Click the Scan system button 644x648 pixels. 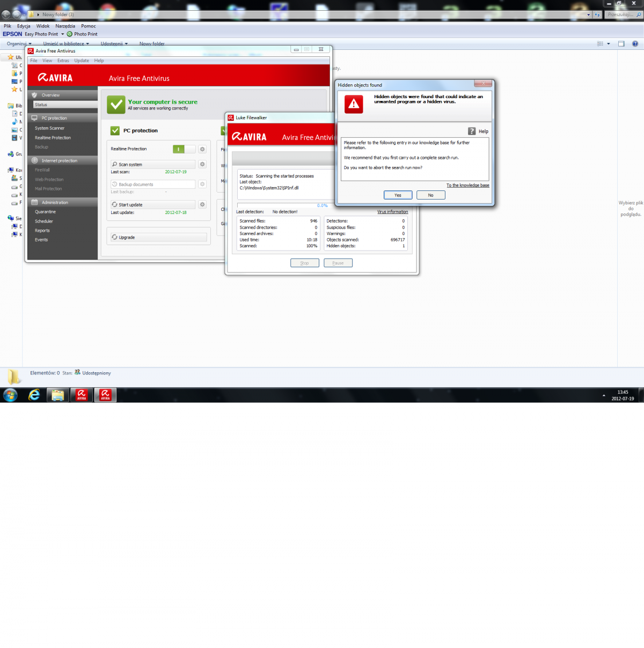[153, 164]
